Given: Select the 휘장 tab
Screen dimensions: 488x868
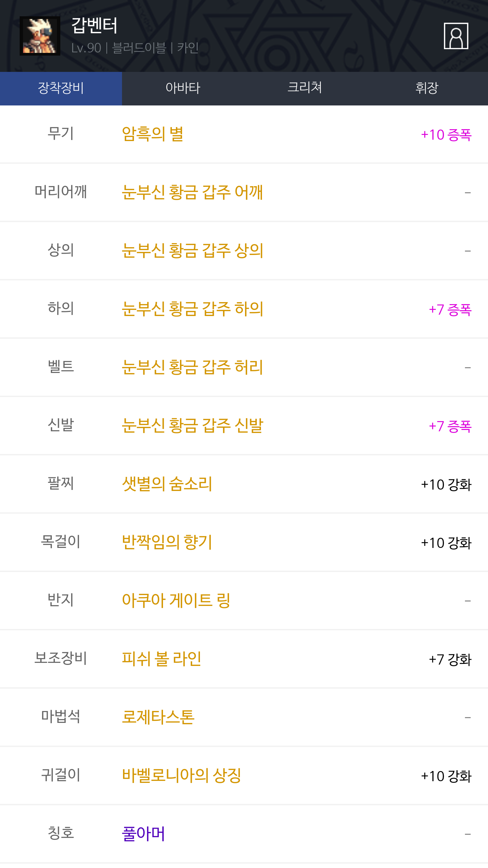Looking at the screenshot, I should (427, 88).
